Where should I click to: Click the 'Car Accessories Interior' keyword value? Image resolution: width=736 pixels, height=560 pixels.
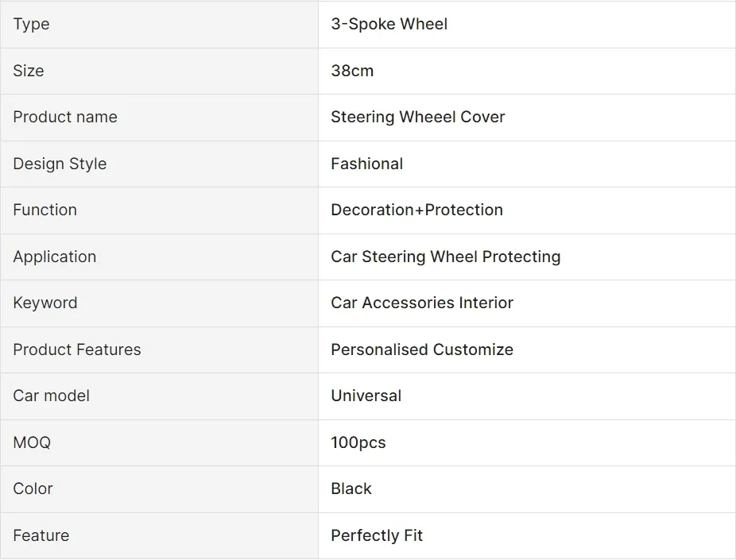(x=422, y=303)
